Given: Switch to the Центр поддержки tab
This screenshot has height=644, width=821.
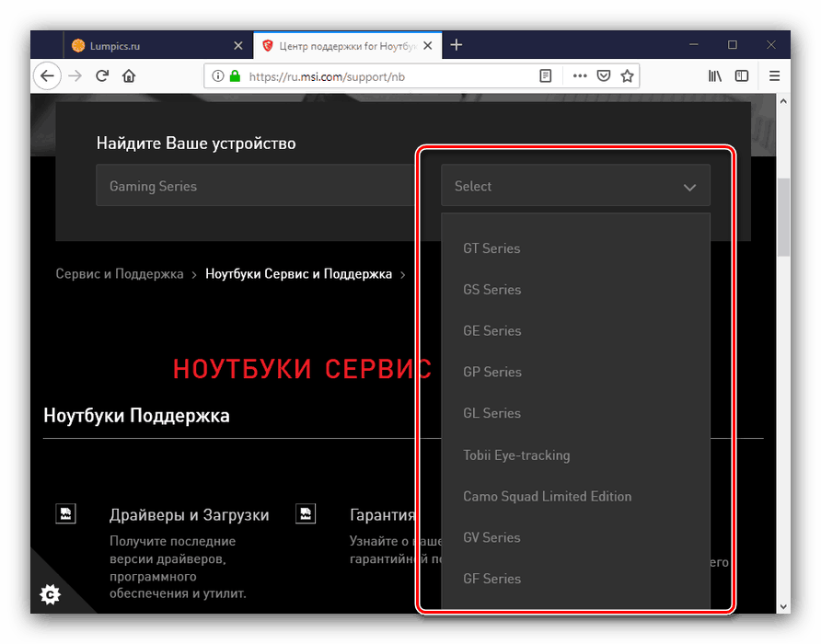Looking at the screenshot, I should 348,46.
